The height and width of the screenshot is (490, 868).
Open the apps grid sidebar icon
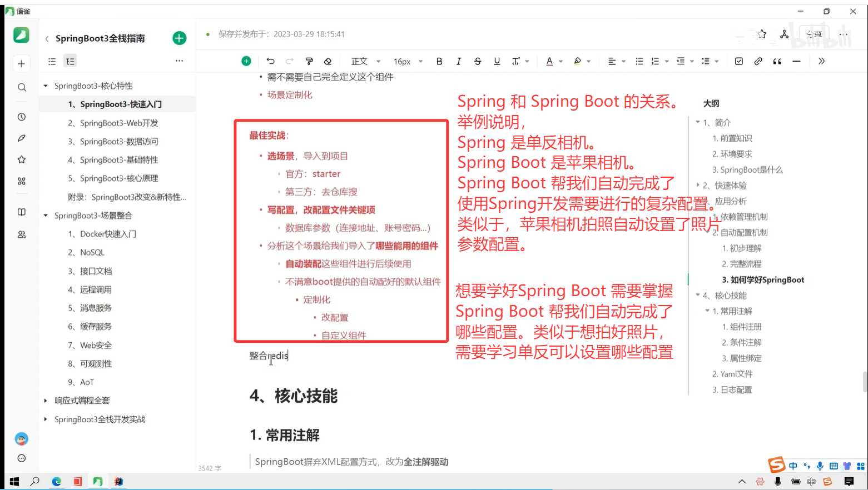[x=22, y=181]
